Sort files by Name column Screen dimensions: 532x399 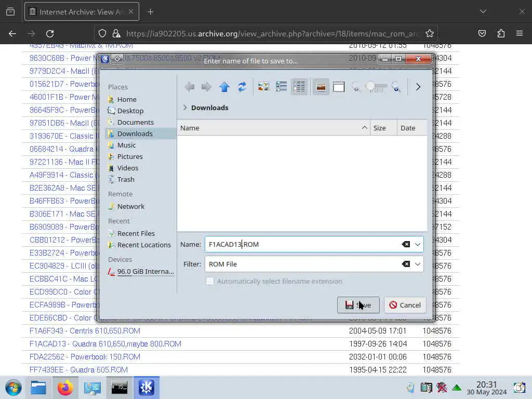273,128
